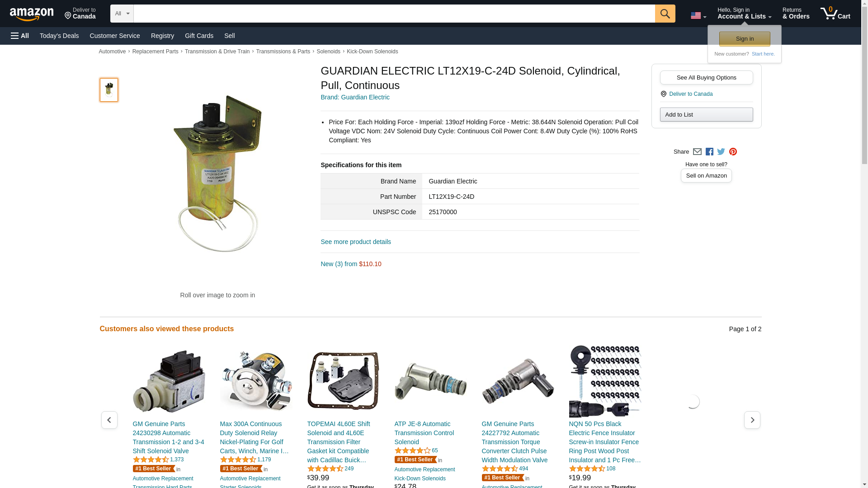Advance carousel with right arrow

[x=752, y=420]
